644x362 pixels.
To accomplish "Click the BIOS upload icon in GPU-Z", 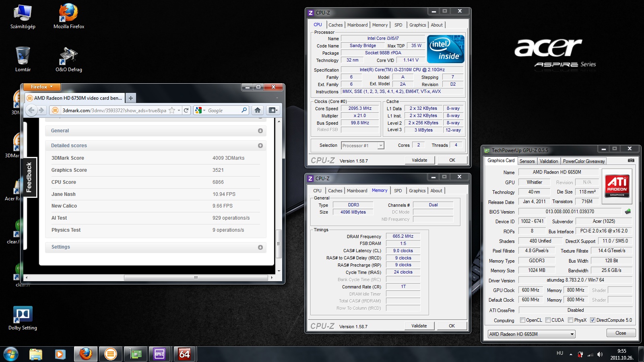I will 628,212.
